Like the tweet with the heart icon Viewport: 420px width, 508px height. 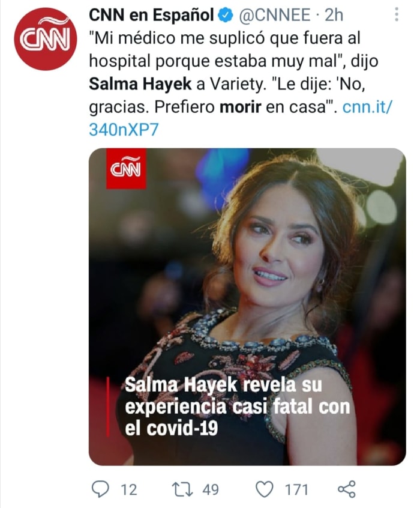point(265,489)
